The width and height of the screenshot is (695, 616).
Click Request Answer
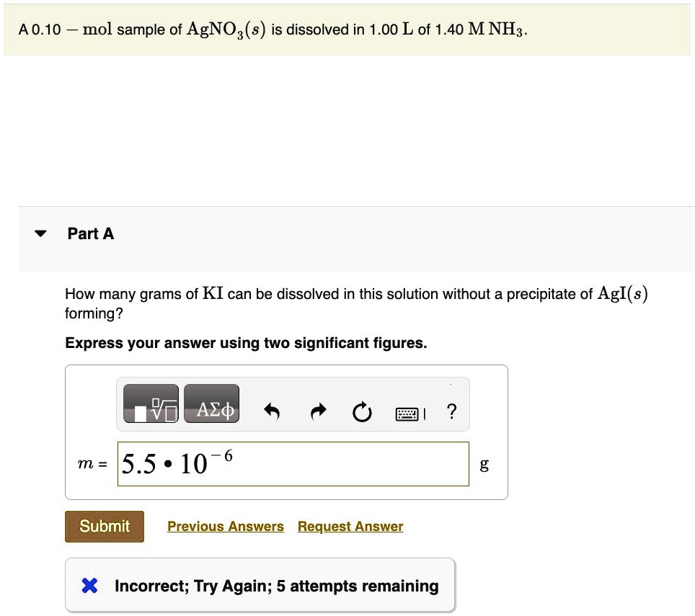(x=350, y=526)
